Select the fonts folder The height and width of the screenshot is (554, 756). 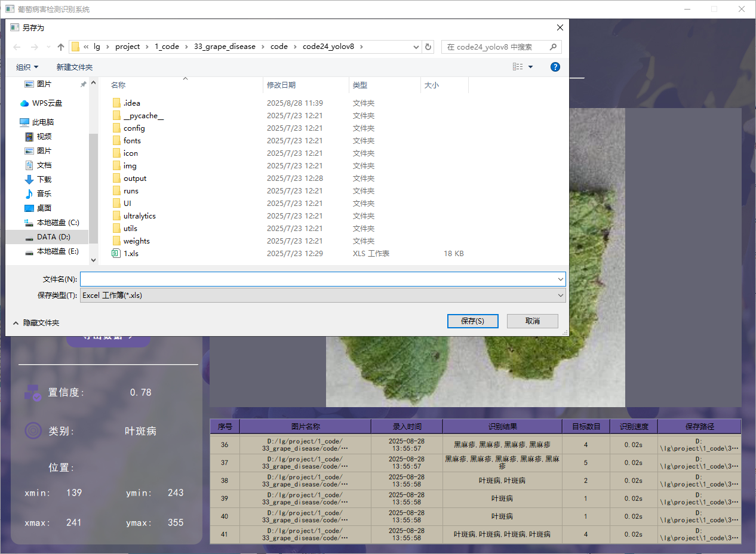[x=127, y=141]
